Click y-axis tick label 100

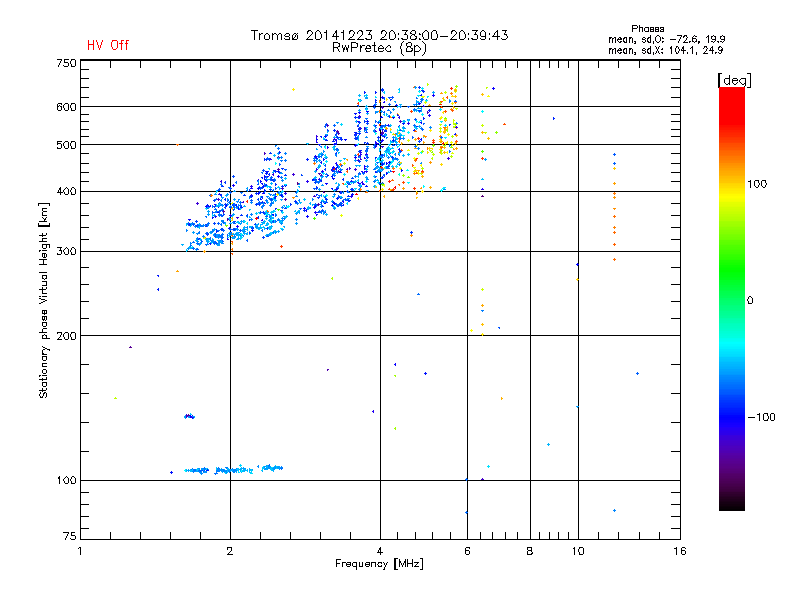pos(66,480)
